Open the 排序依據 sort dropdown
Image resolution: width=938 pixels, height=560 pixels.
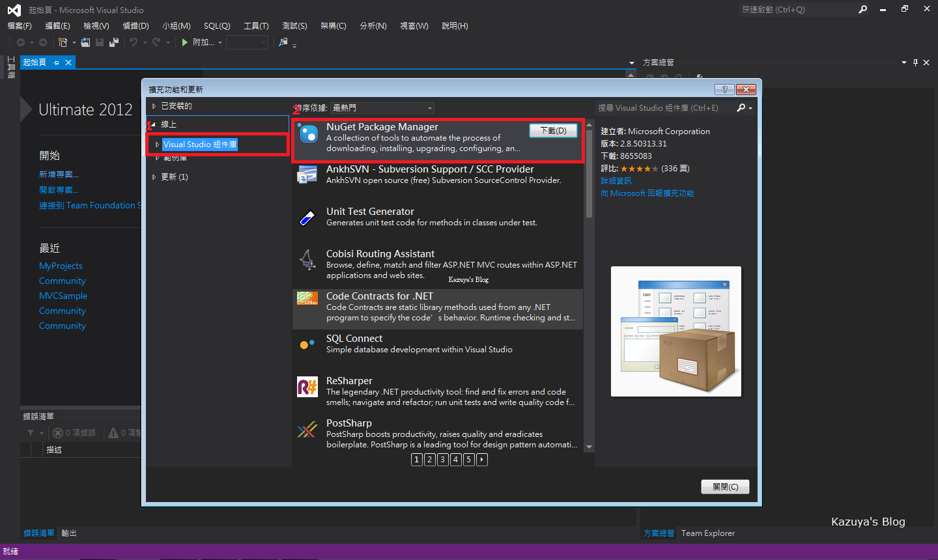pos(382,108)
